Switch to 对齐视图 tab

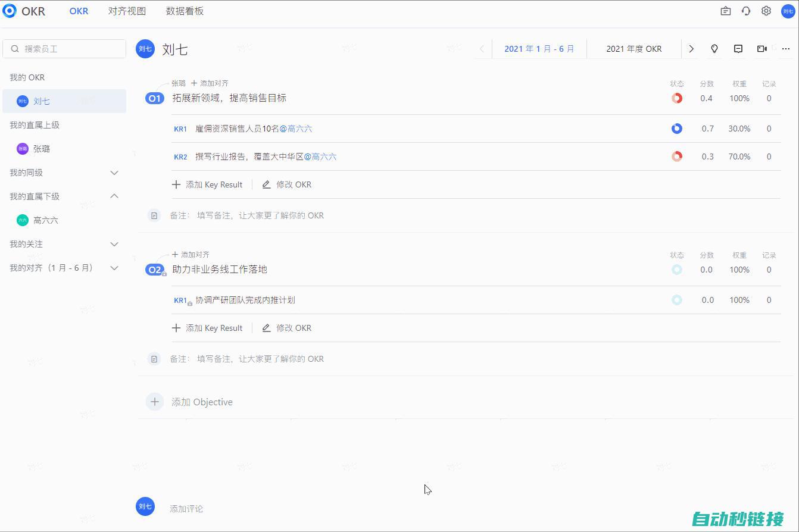127,11
